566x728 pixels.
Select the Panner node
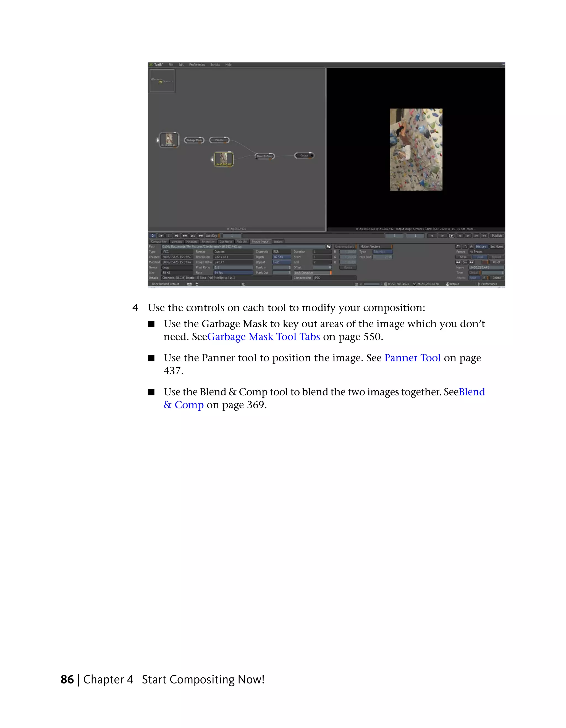[x=219, y=140]
